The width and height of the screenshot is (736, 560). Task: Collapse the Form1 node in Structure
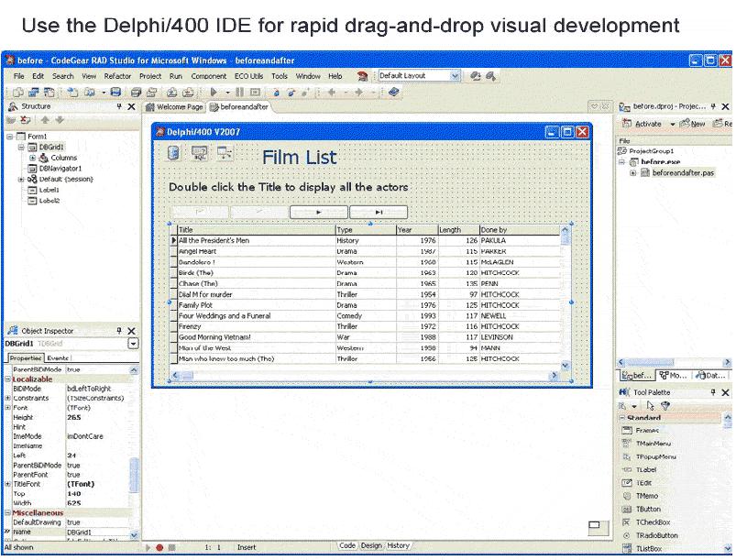9,137
